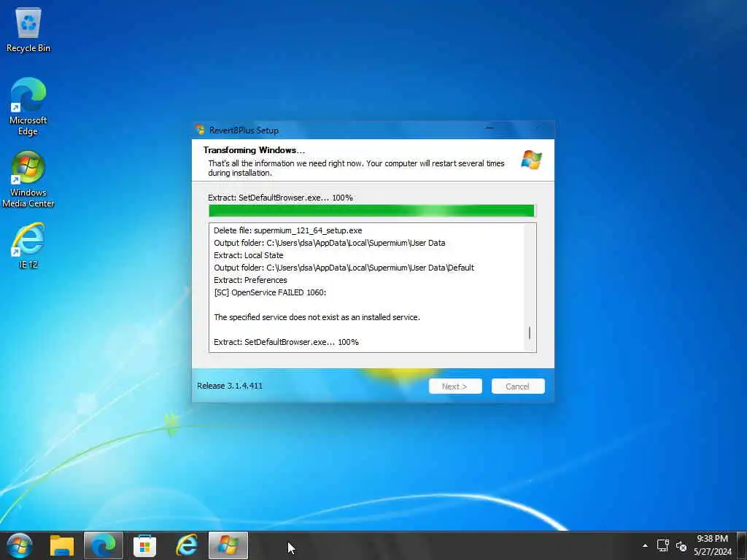This screenshot has width=747, height=560.
Task: Minimize the Revert8Plus Setup window
Action: pyautogui.click(x=489, y=128)
